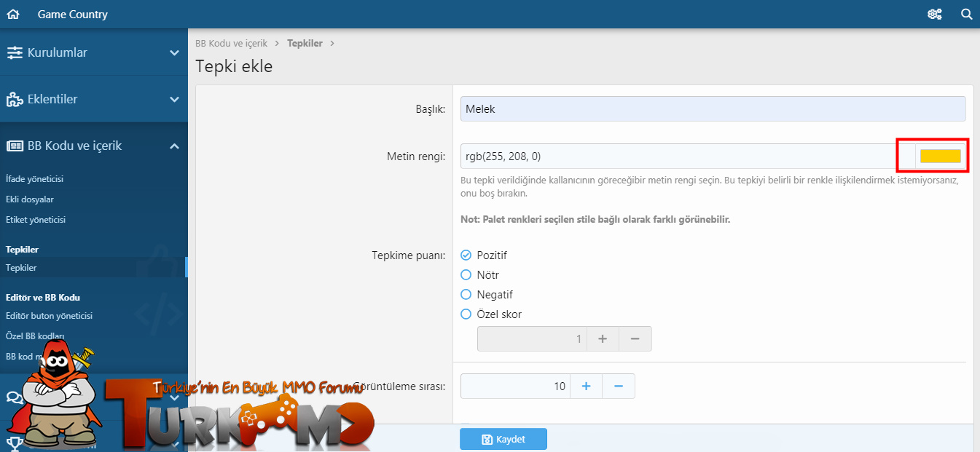This screenshot has height=452, width=980.
Task: Click the Kaydet save button
Action: [503, 439]
